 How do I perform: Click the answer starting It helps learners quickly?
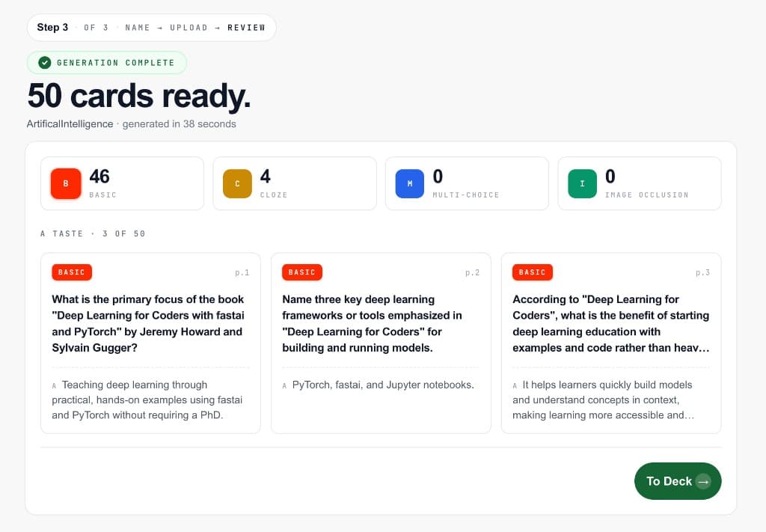604,400
